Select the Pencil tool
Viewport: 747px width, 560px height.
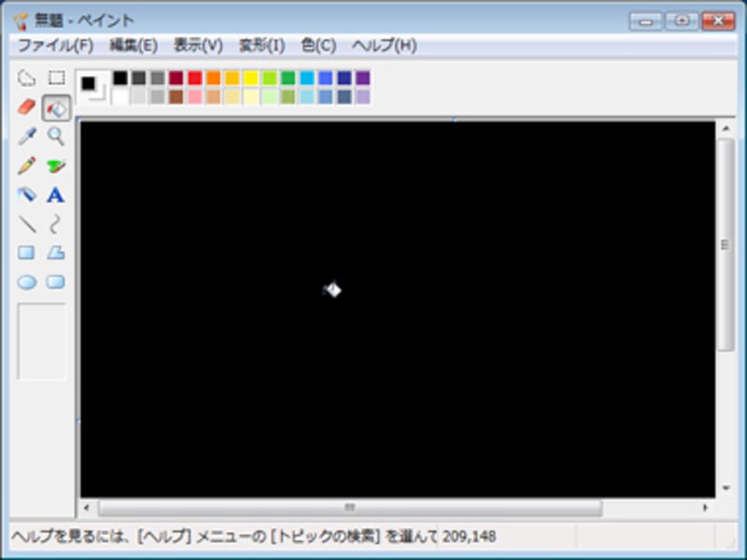point(27,166)
